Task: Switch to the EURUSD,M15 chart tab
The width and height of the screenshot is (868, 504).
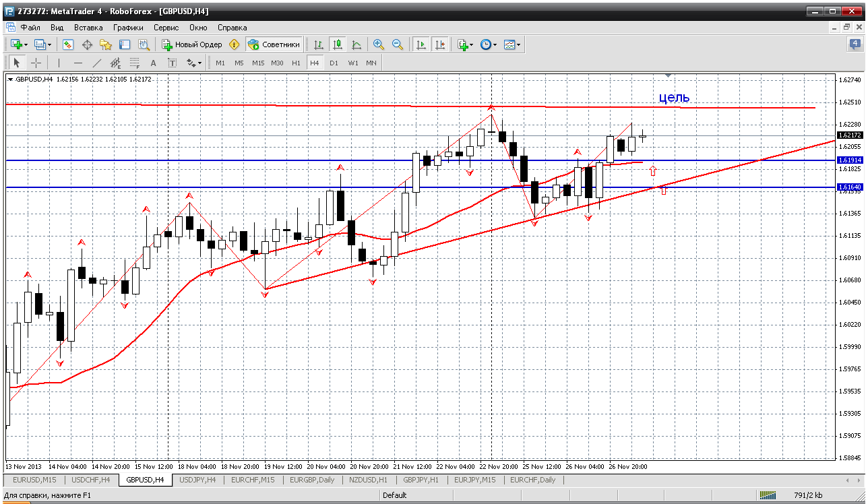Action: click(34, 480)
